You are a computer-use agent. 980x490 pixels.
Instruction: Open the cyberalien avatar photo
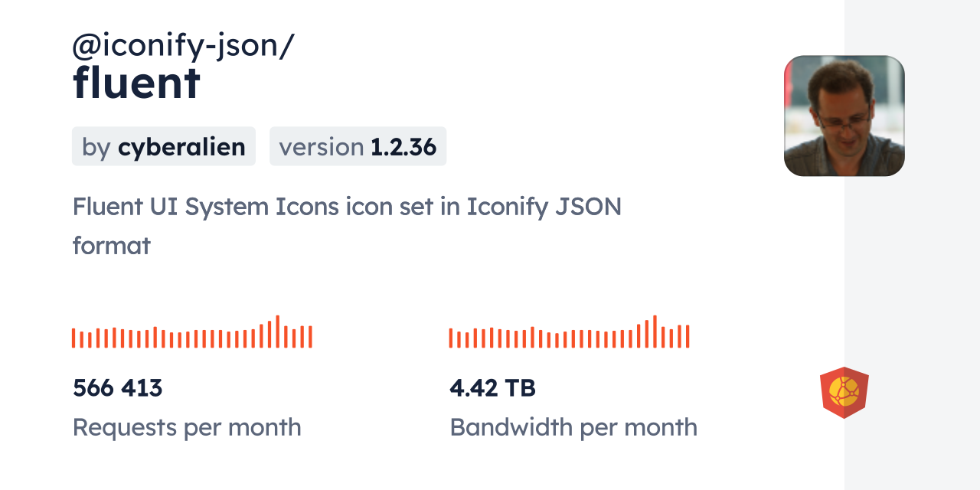point(844,116)
